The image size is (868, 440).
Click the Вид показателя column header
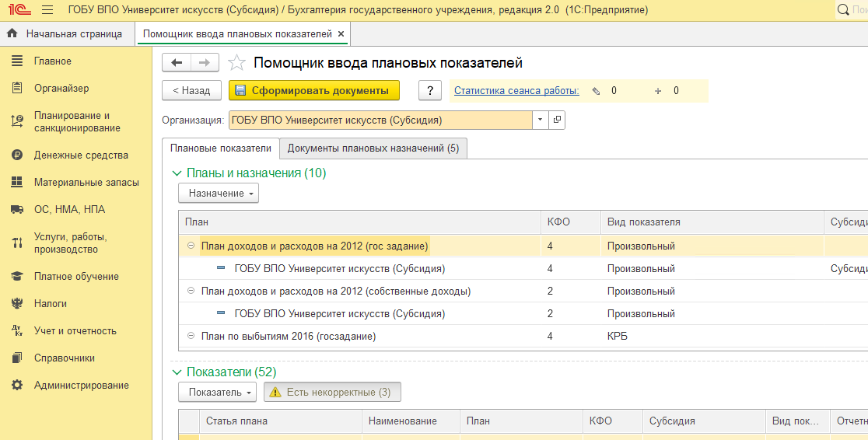(x=712, y=222)
